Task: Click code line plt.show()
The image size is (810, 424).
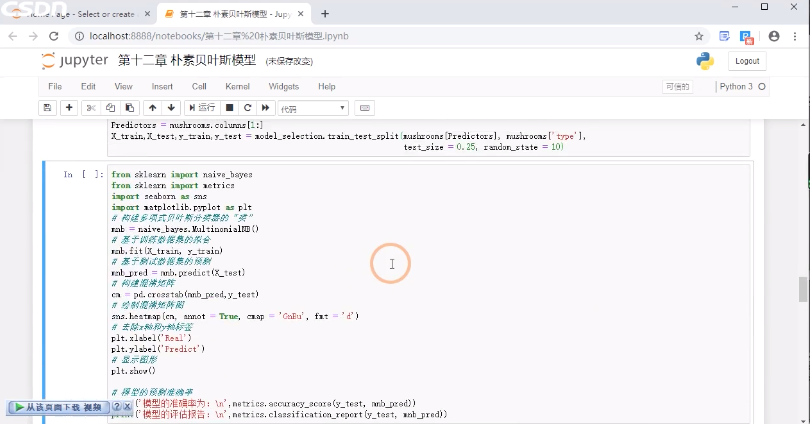Action: (133, 371)
